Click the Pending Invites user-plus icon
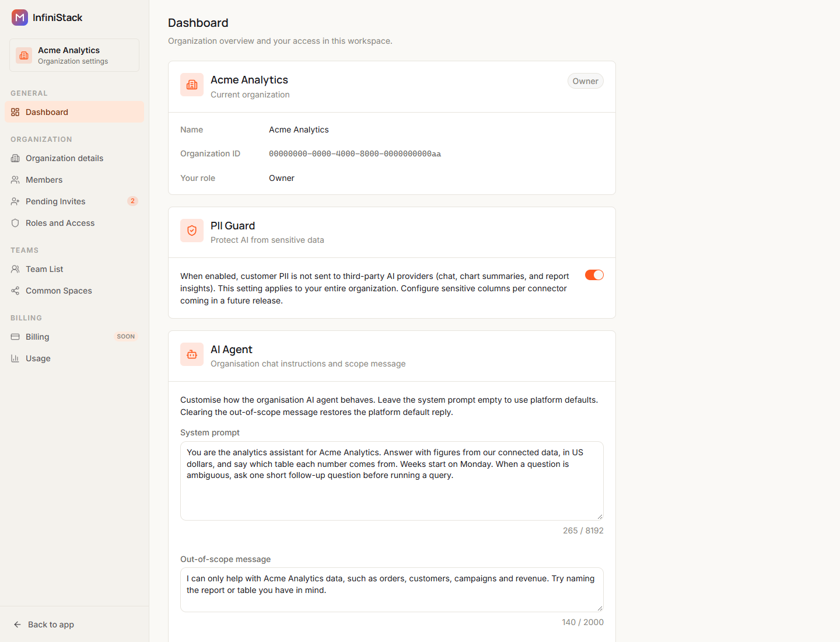Screen dimensions: 840x642 coord(15,201)
